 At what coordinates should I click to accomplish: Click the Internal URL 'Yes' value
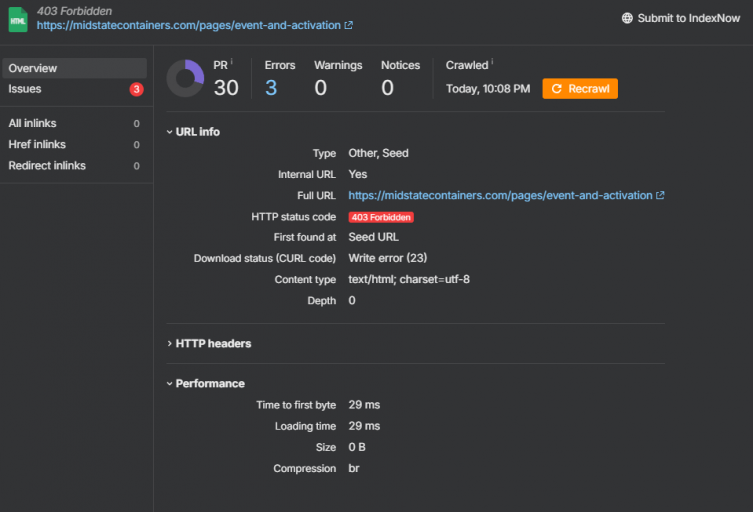[x=358, y=174]
